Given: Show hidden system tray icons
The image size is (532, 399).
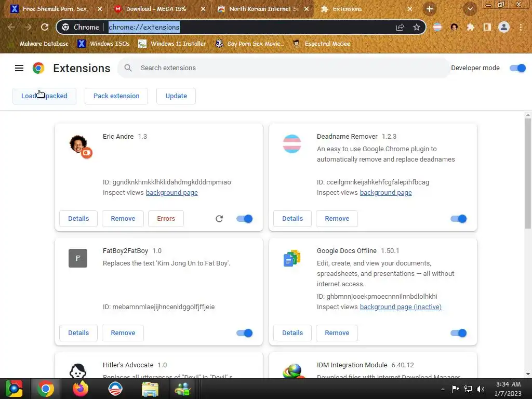Looking at the screenshot, I should pos(443,389).
